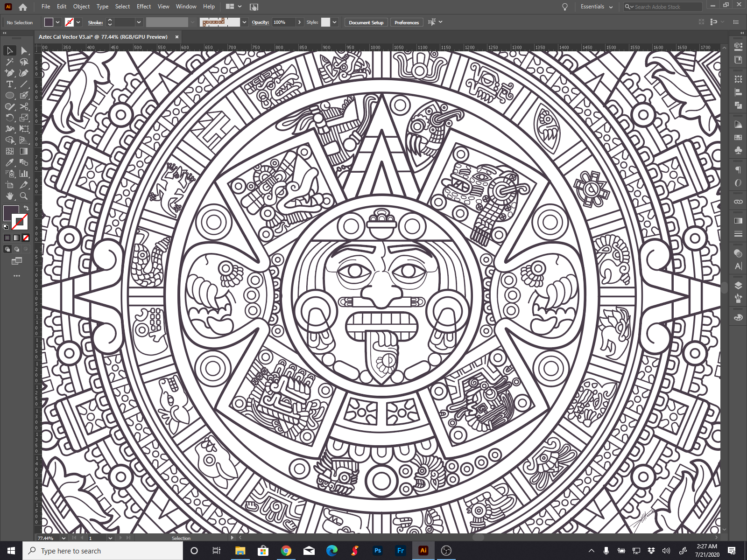Select the Width/Warp tool
Image resolution: width=747 pixels, height=560 pixels.
pos(10,129)
